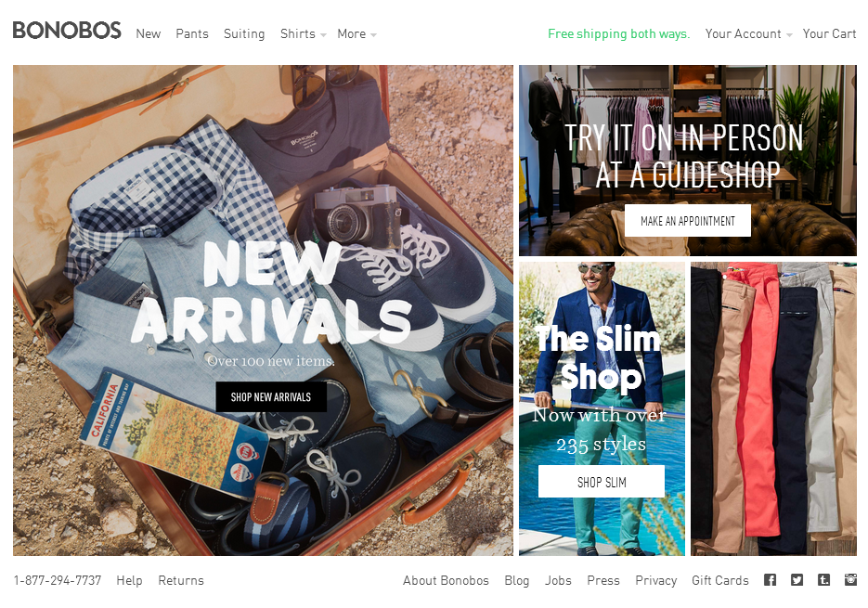This screenshot has height=608, width=868.
Task: Select Pants in the navigation bar
Action: [x=192, y=33]
